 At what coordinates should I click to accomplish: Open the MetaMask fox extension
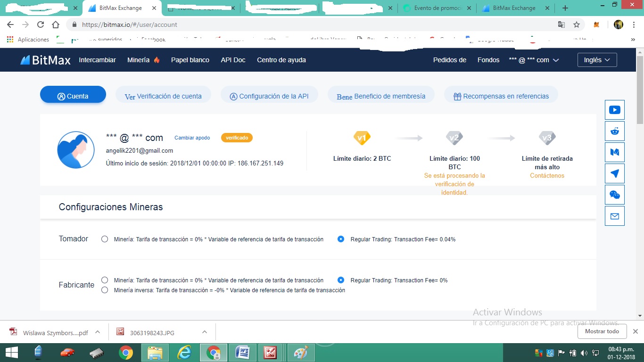597,25
